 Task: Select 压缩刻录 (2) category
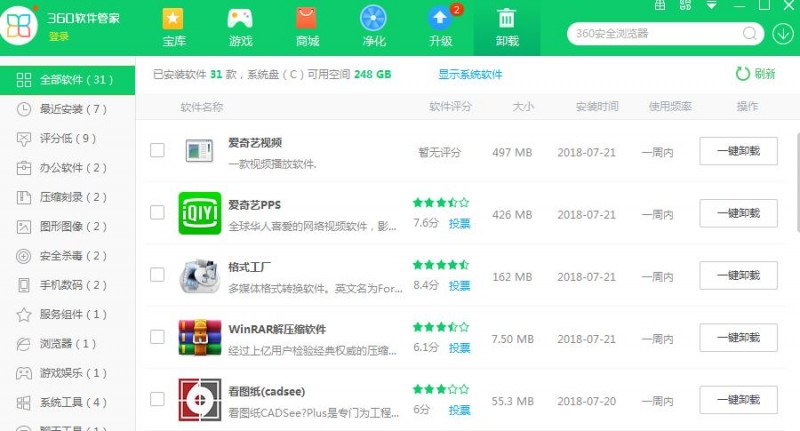pyautogui.click(x=67, y=197)
